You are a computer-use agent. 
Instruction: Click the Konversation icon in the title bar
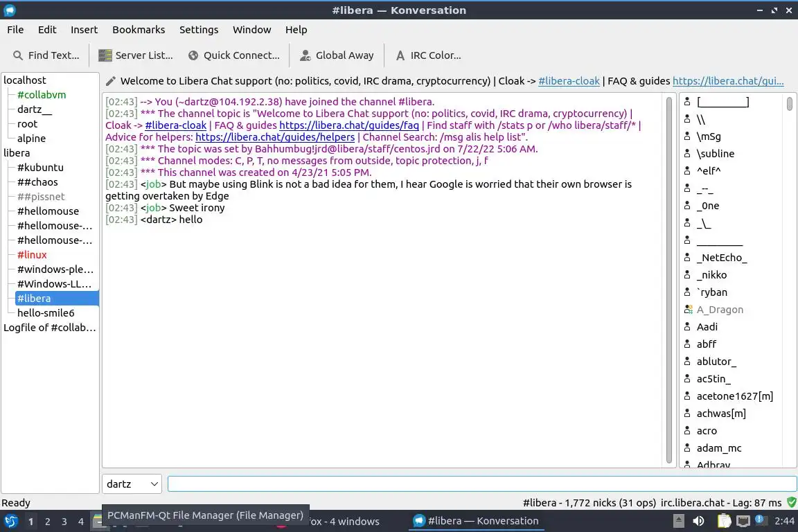tap(10, 10)
